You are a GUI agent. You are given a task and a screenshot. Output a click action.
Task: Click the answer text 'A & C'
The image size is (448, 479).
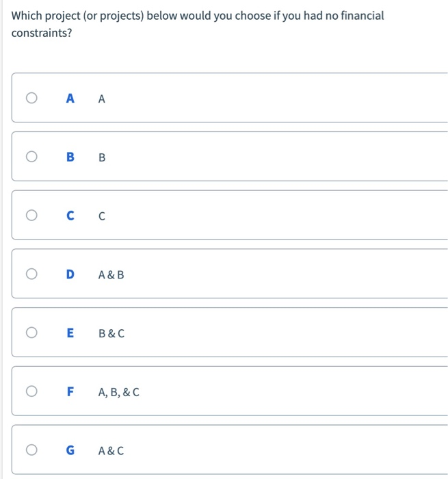(x=111, y=451)
